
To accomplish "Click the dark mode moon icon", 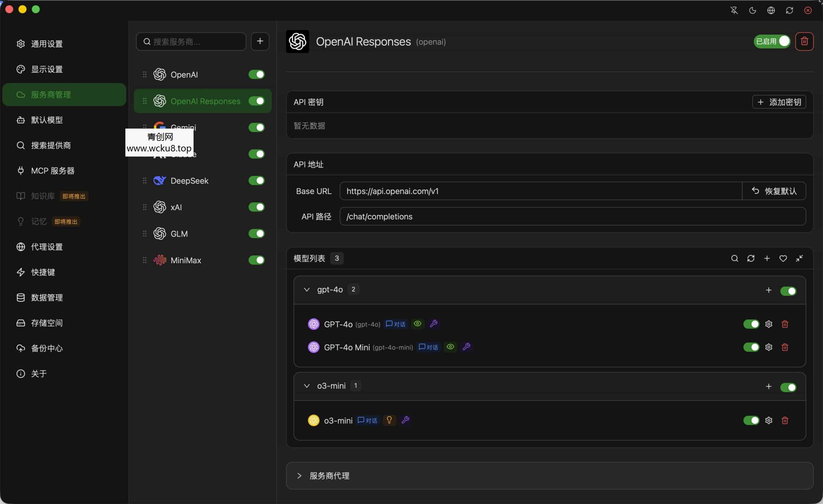I will point(752,10).
